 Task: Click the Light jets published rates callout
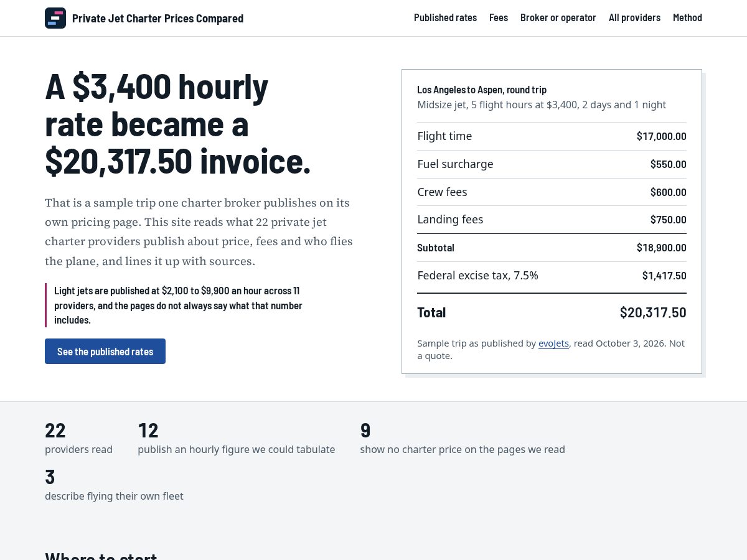point(178,306)
